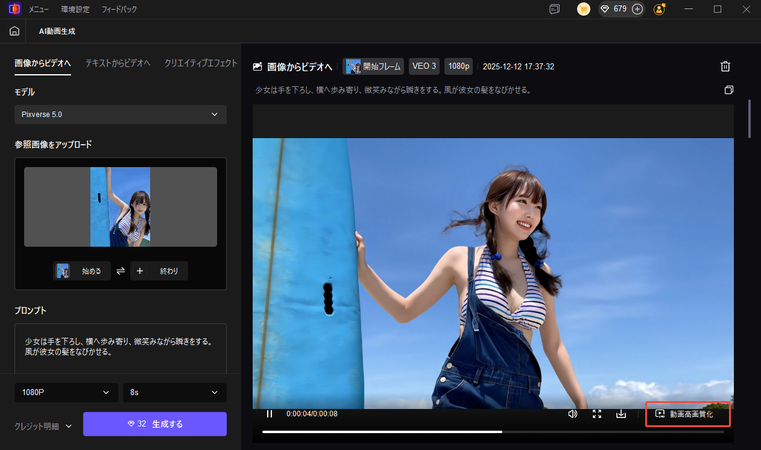The image size is (761, 450).
Task: Click the 2025-12-12 17:37:32 timestamp
Action: tap(518, 67)
